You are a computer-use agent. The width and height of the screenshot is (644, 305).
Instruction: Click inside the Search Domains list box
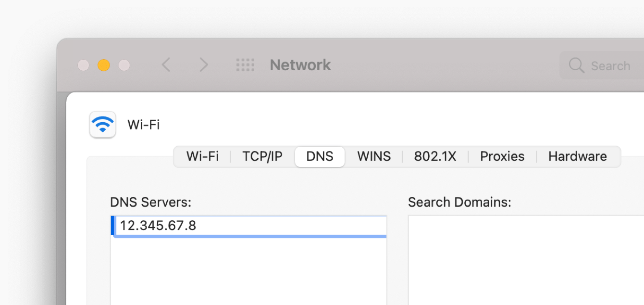pyautogui.click(x=524, y=260)
